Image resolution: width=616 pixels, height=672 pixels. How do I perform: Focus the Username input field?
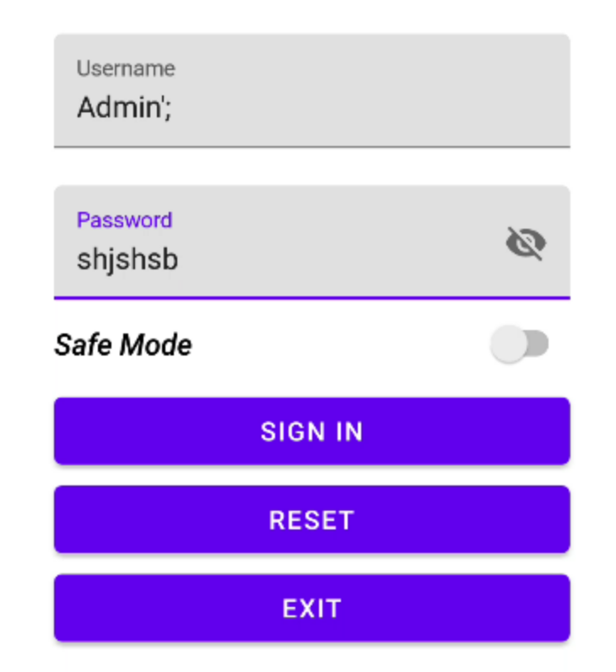point(312,91)
